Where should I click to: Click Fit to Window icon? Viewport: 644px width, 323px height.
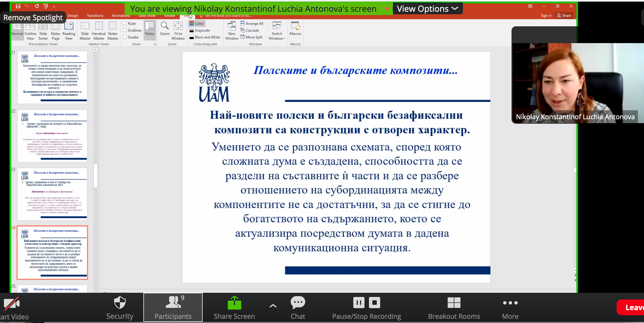178,26
